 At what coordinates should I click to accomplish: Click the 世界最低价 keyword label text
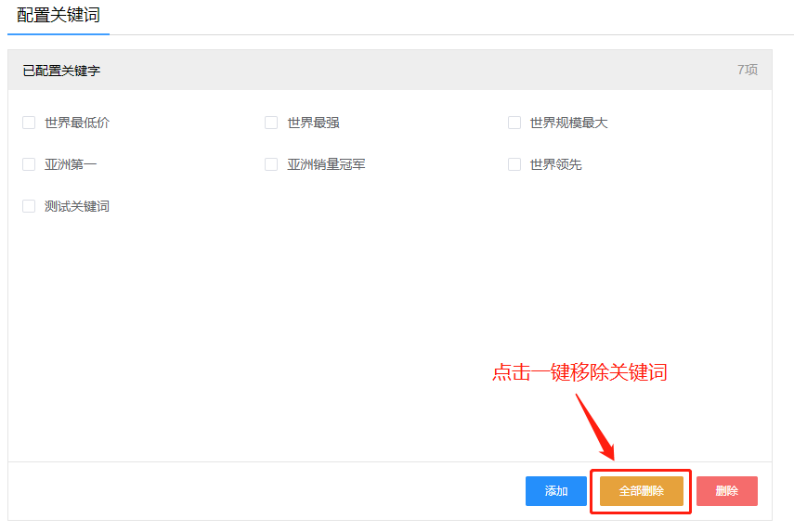click(x=77, y=123)
